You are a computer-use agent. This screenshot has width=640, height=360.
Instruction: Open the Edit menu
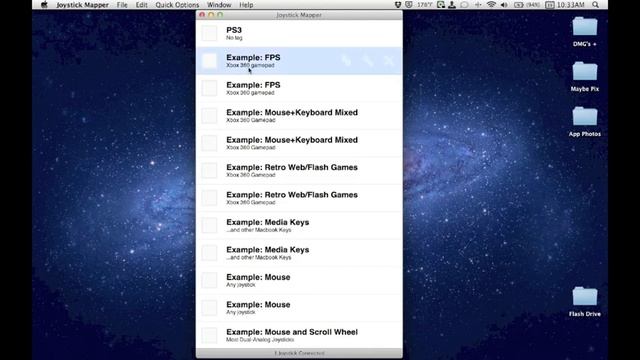[142, 5]
